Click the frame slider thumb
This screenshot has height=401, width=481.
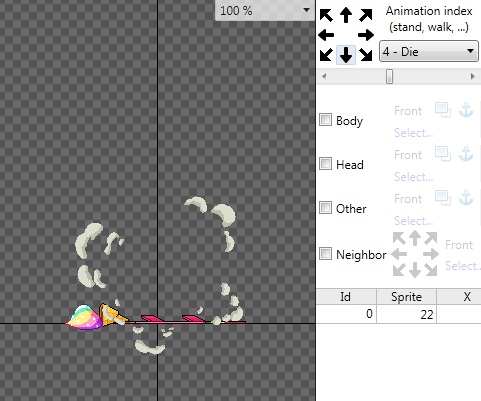point(389,77)
